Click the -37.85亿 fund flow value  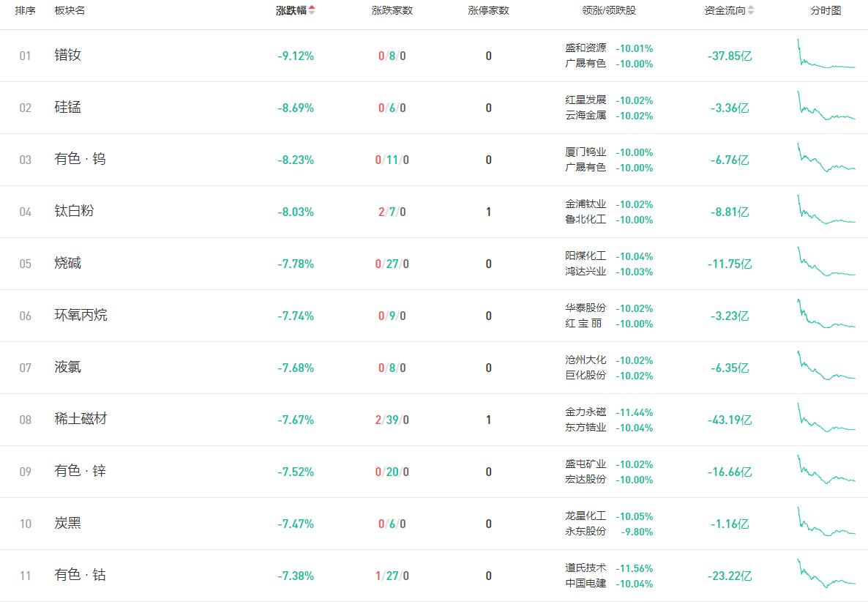pyautogui.click(x=730, y=56)
